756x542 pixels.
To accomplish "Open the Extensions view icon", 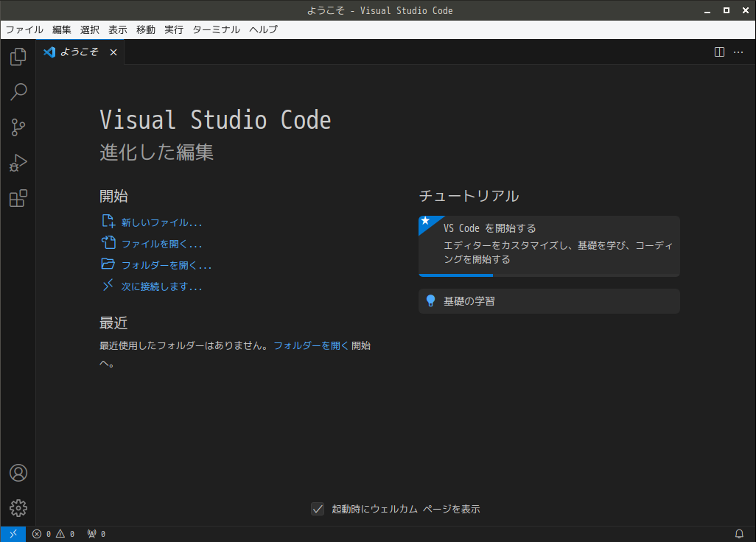I will tap(18, 199).
